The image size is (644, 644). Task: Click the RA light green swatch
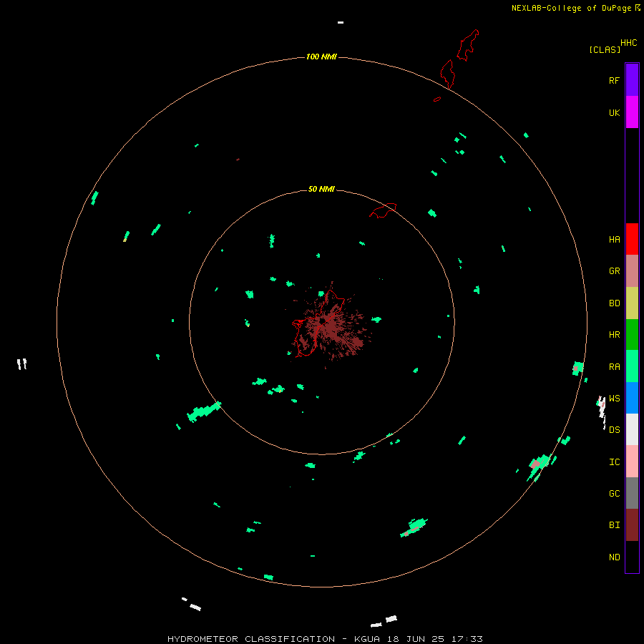coord(632,366)
